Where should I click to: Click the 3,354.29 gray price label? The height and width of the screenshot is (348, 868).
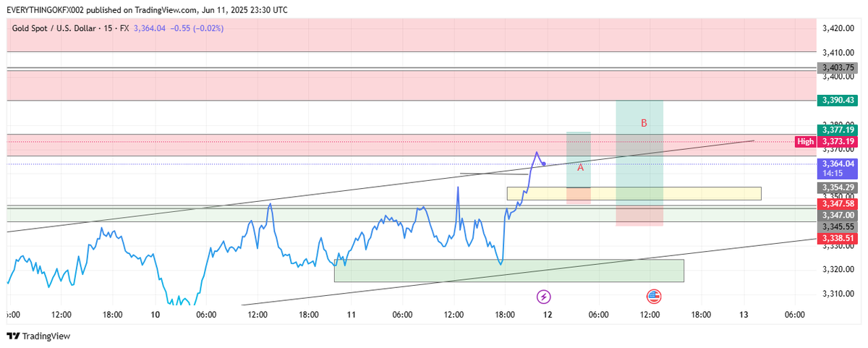(x=837, y=187)
